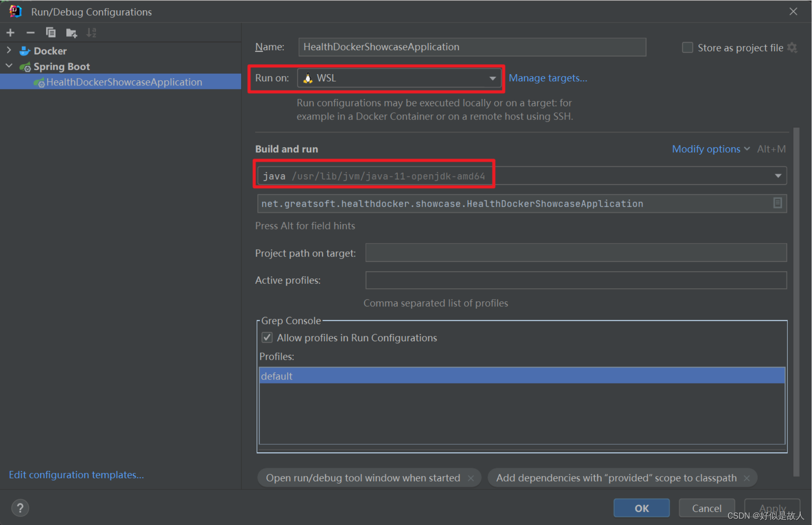Click the gear icon next to Store as project file
This screenshot has height=525, width=812.
point(792,47)
